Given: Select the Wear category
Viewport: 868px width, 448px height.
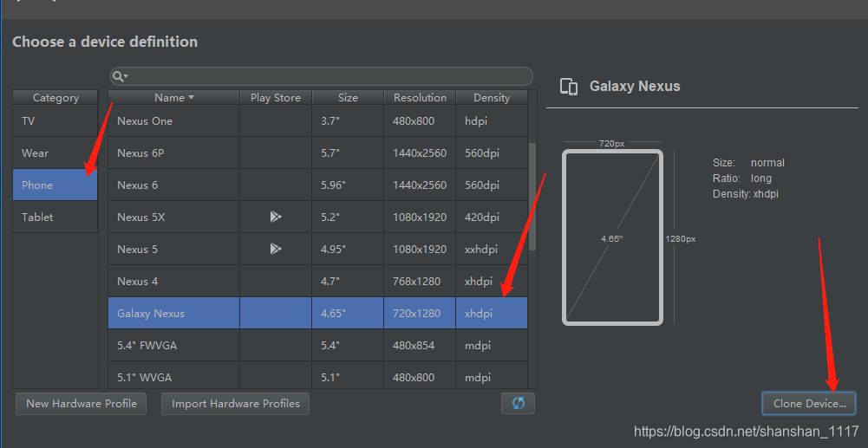Looking at the screenshot, I should pyautogui.click(x=55, y=153).
